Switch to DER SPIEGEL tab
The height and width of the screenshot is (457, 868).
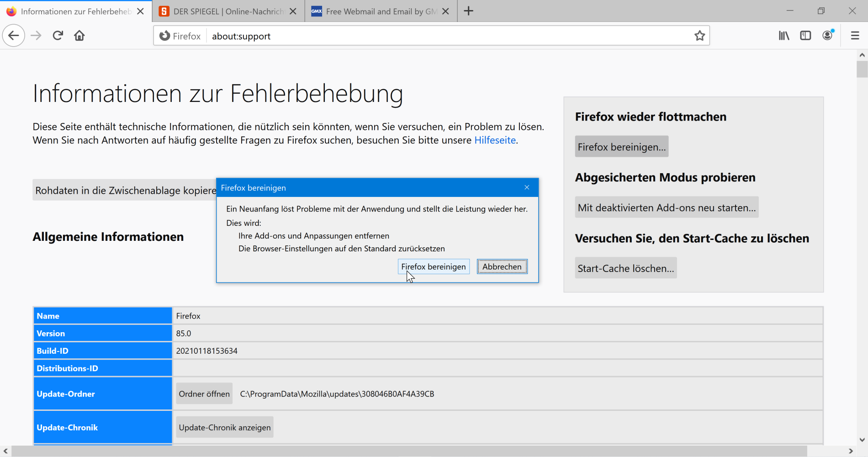[228, 11]
